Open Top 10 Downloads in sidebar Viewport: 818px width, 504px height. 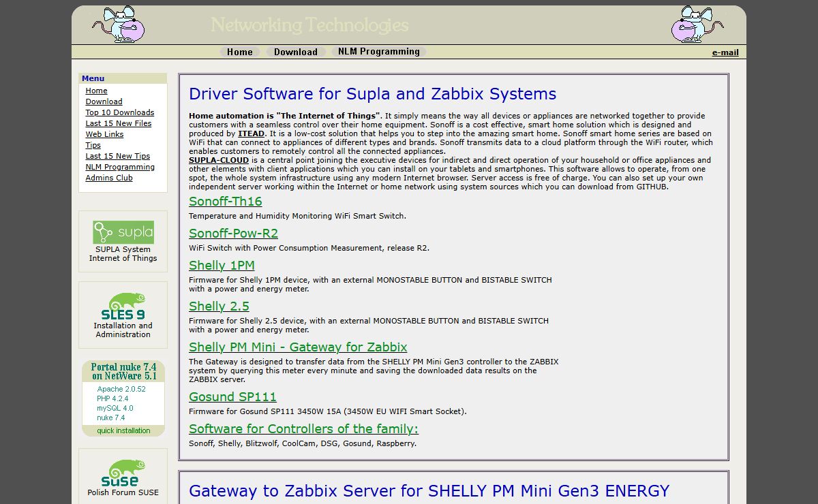[x=120, y=112]
